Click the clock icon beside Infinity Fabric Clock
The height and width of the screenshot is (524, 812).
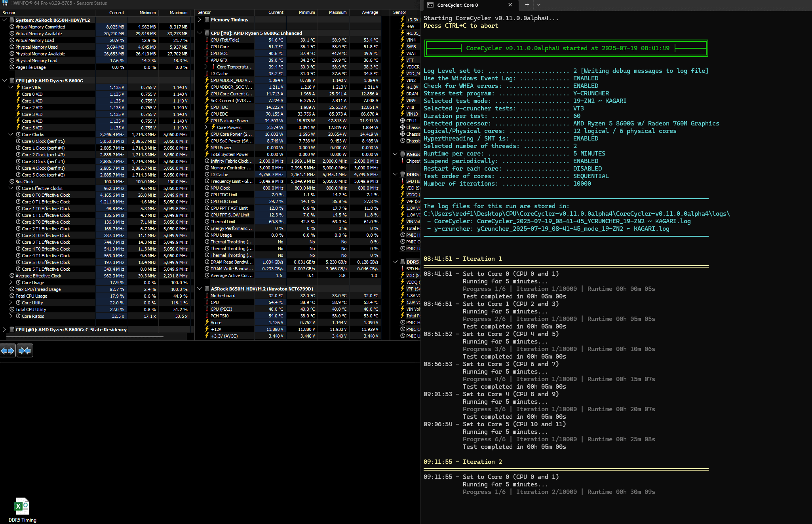point(207,161)
